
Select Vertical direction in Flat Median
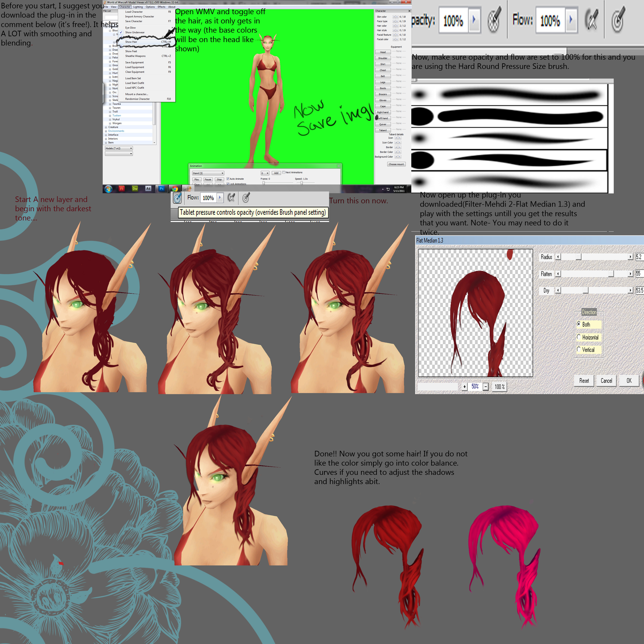(579, 349)
